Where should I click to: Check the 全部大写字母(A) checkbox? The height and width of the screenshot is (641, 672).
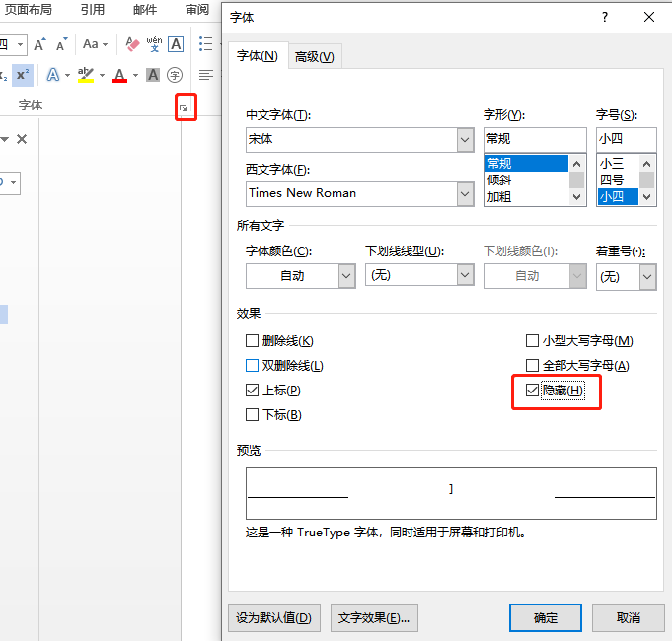tap(532, 365)
